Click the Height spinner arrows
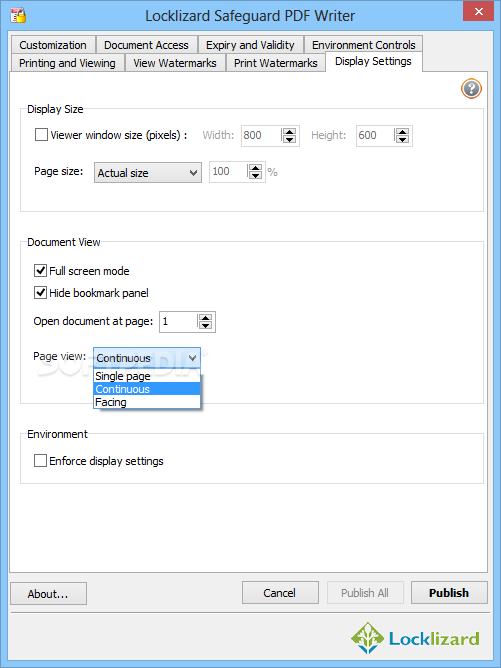The width and height of the screenshot is (501, 668). 403,135
